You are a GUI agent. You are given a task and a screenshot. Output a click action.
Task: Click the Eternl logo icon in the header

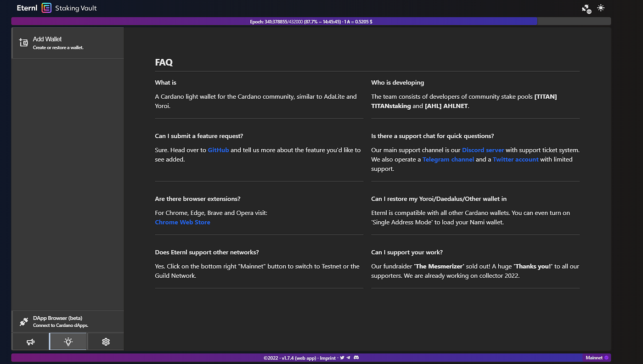46,8
